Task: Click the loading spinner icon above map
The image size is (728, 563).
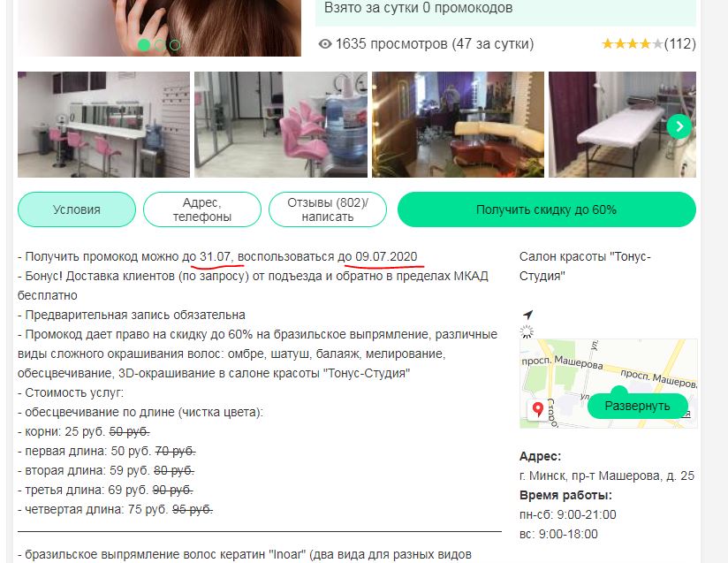Action: [527, 331]
